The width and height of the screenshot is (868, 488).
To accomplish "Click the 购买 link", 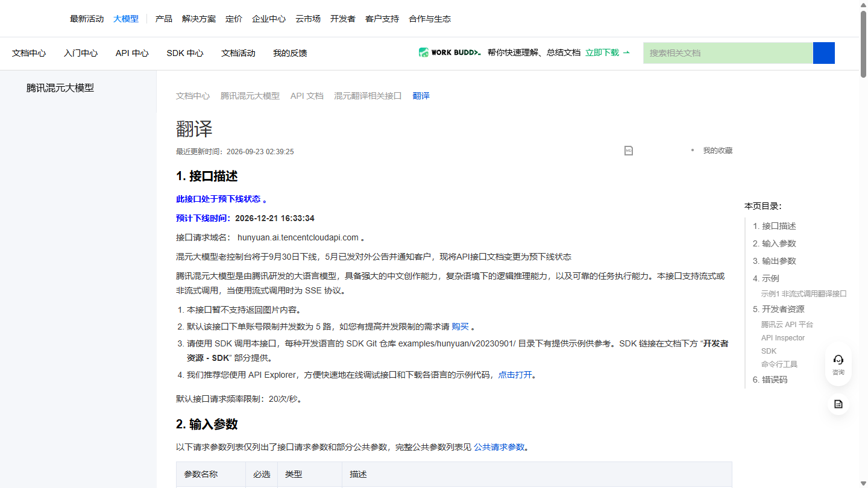I will [x=461, y=327].
